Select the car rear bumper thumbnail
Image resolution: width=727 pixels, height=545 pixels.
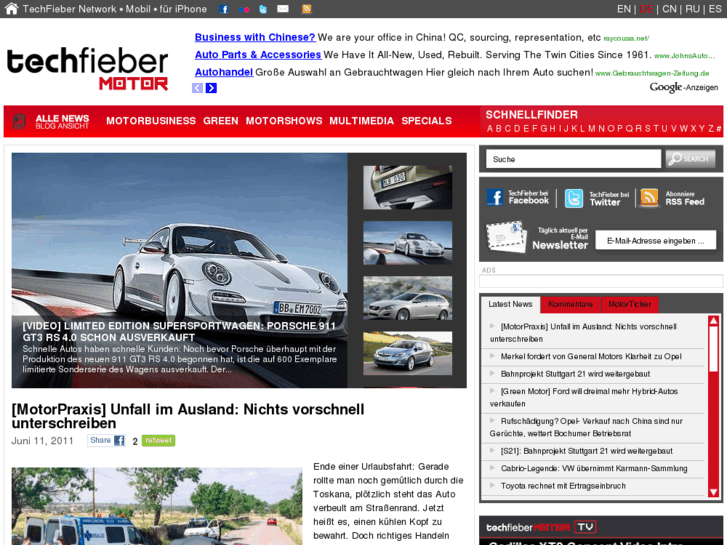pyautogui.click(x=408, y=187)
